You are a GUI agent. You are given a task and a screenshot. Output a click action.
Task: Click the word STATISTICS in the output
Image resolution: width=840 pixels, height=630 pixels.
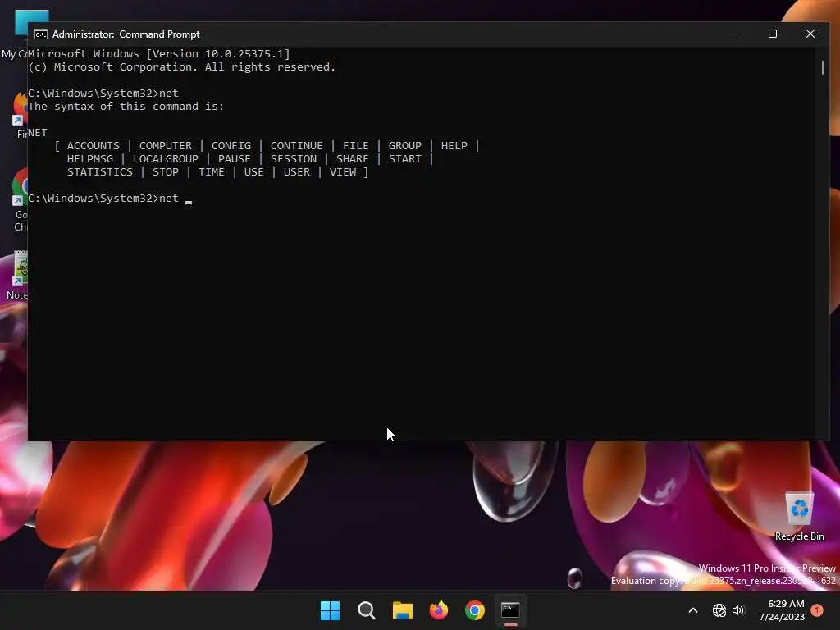(x=99, y=172)
